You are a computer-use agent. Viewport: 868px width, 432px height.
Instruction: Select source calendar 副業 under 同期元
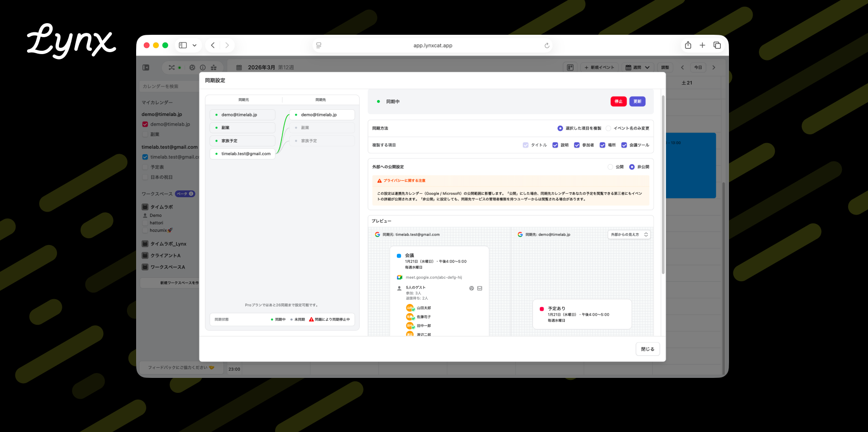point(242,128)
